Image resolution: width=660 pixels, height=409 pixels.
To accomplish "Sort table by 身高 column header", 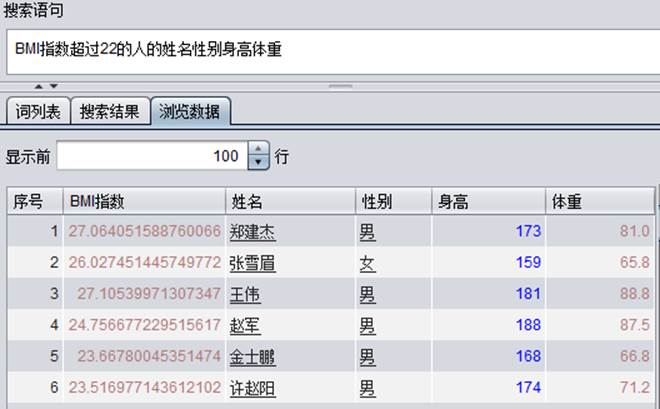I will 488,201.
